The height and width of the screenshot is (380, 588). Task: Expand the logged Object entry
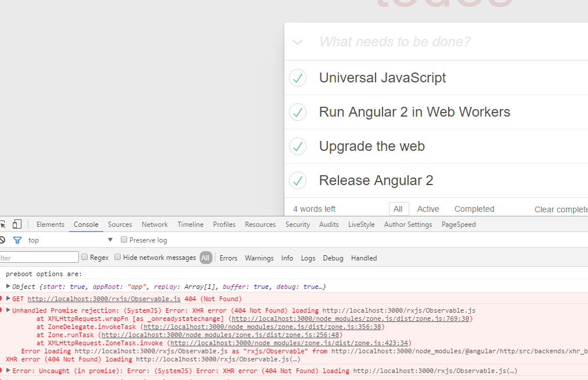8,287
